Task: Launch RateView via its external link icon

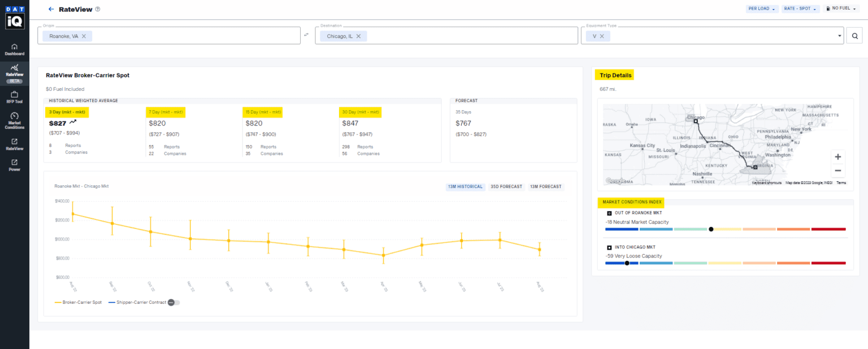Action: click(x=14, y=145)
